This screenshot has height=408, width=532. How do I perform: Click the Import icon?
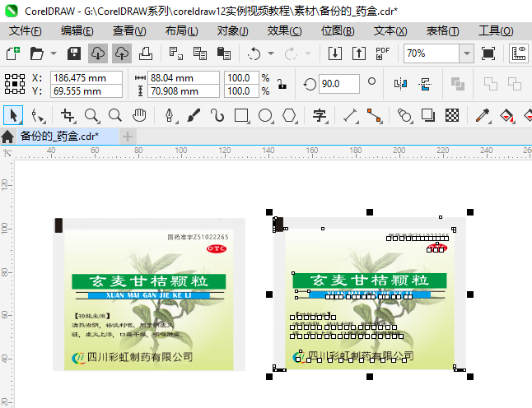335,53
